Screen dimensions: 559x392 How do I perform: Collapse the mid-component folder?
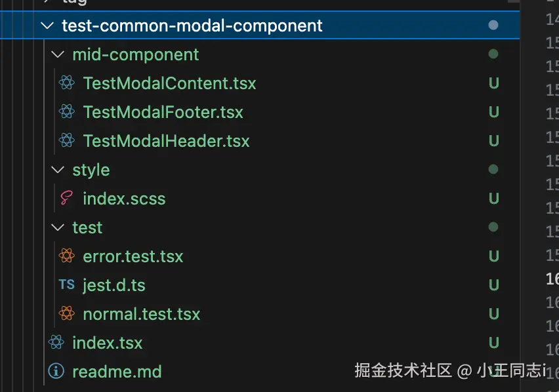pyautogui.click(x=58, y=54)
